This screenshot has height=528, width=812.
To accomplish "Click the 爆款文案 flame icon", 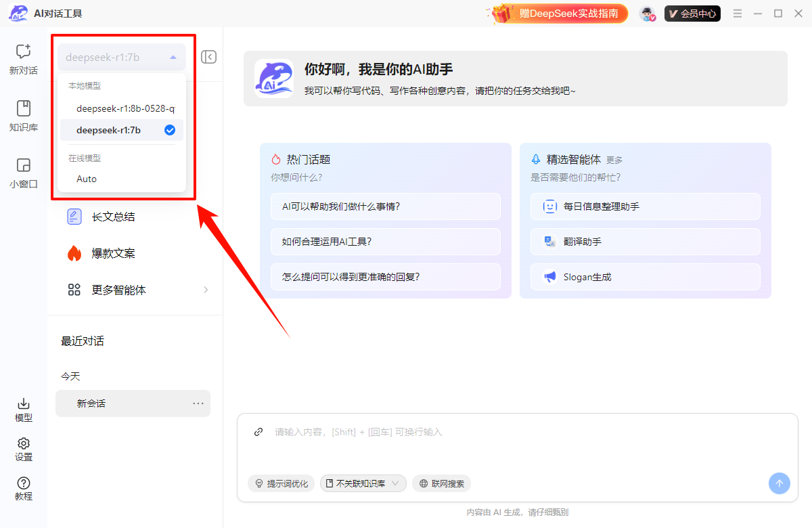I will tap(74, 253).
